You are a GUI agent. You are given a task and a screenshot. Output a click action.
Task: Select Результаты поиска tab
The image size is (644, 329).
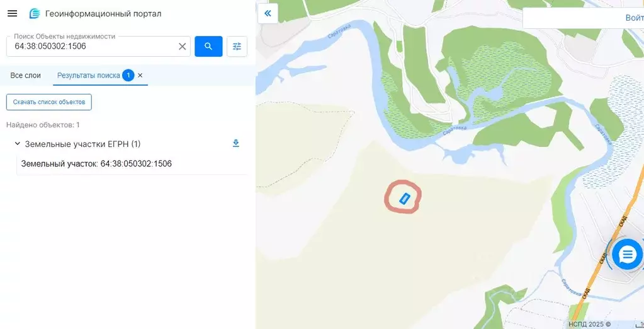click(89, 75)
